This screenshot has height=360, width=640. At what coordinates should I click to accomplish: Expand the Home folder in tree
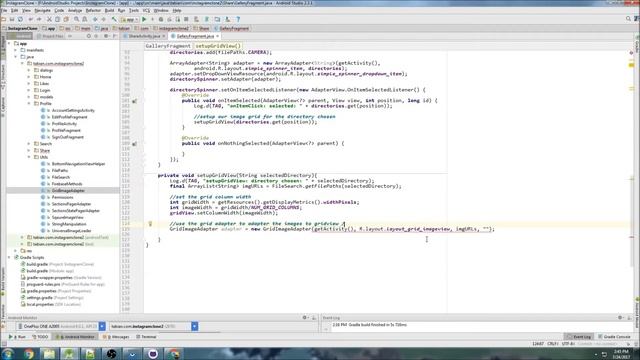pyautogui.click(x=29, y=77)
